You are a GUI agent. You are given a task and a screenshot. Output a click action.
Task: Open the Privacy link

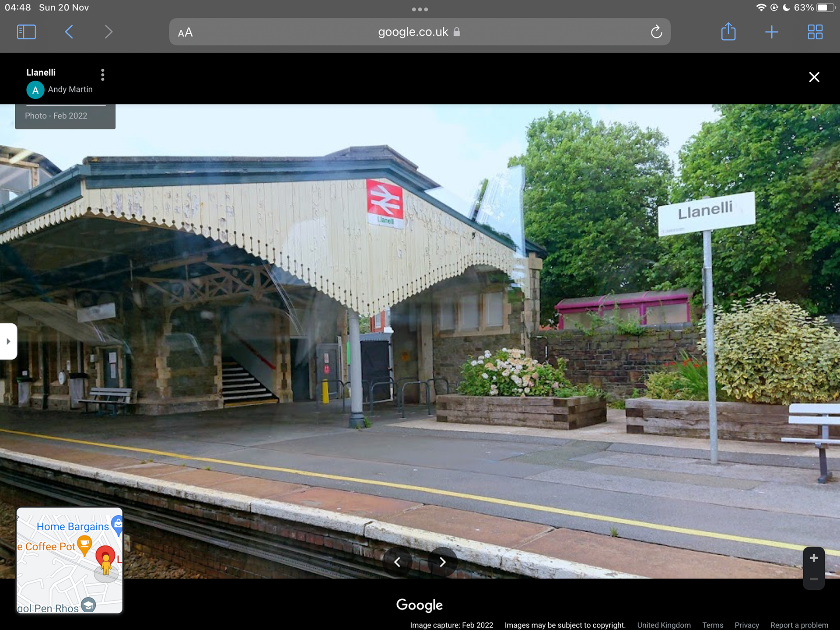click(746, 625)
